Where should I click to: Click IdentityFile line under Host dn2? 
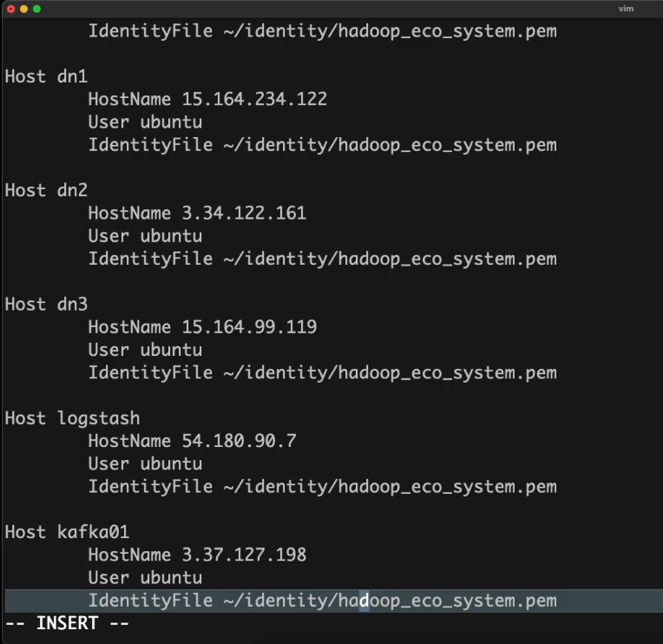point(322,259)
